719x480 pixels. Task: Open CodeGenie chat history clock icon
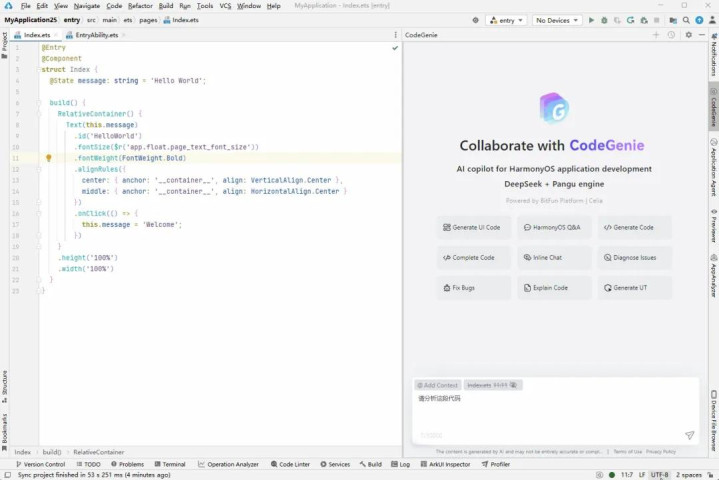672,35
